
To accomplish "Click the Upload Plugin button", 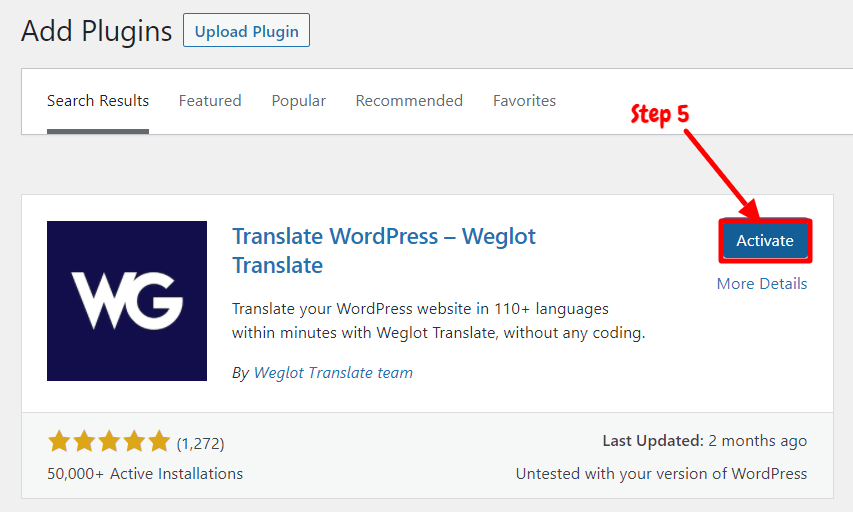I will point(246,30).
